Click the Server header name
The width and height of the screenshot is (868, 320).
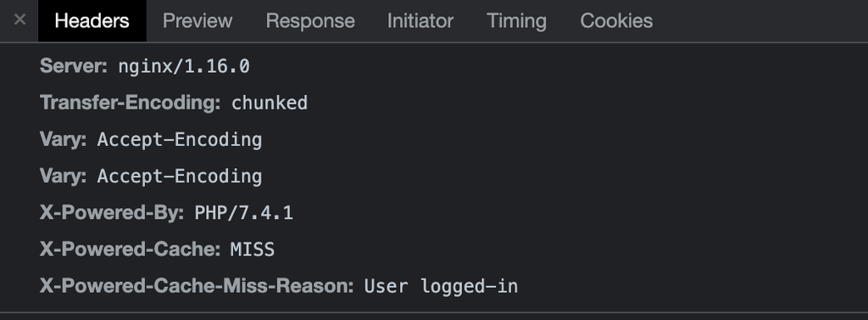tap(74, 66)
